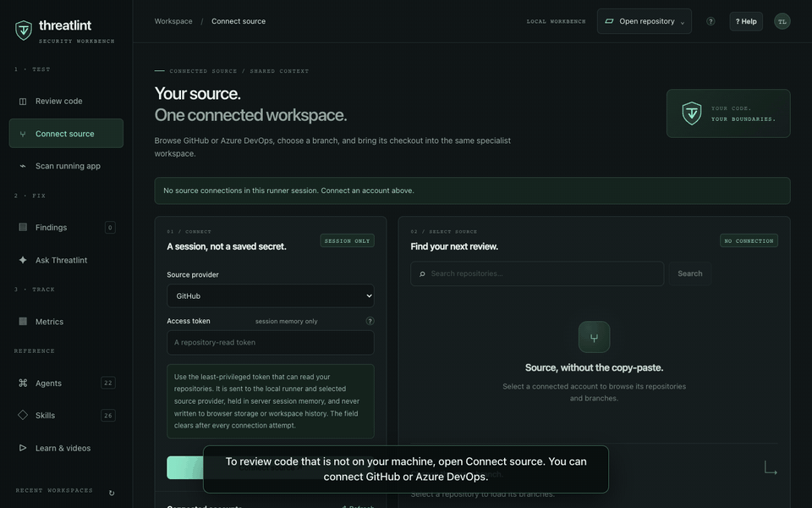Click the magnifier icon in search field
The width and height of the screenshot is (812, 508).
pyautogui.click(x=422, y=273)
